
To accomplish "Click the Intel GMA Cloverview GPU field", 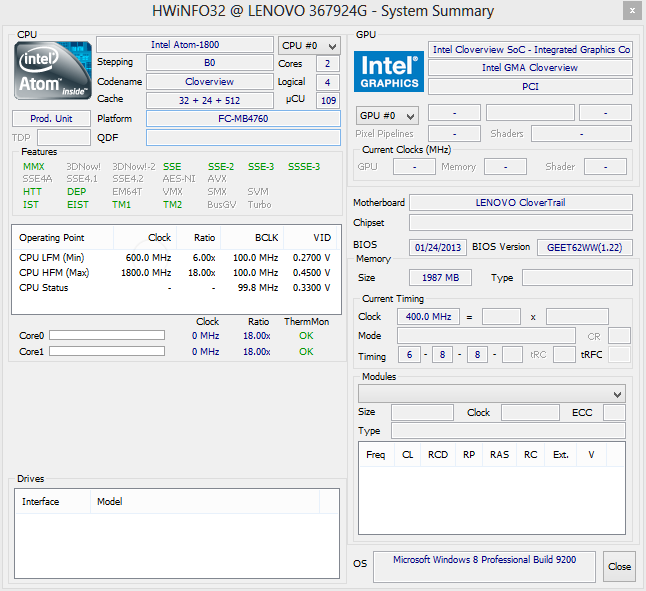I will (x=530, y=68).
